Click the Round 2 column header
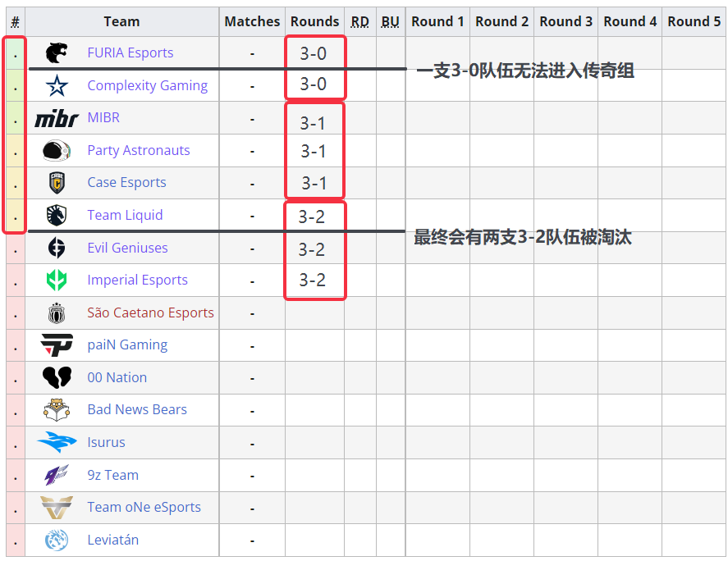 pyautogui.click(x=502, y=22)
